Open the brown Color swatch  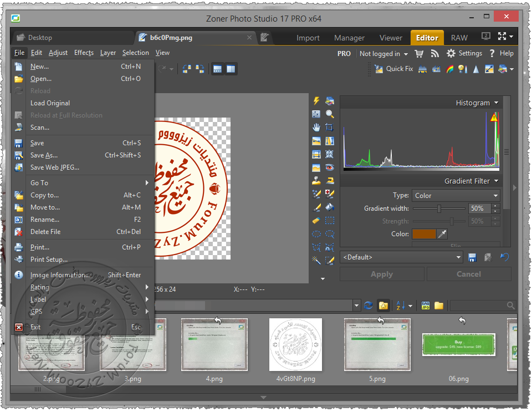424,234
